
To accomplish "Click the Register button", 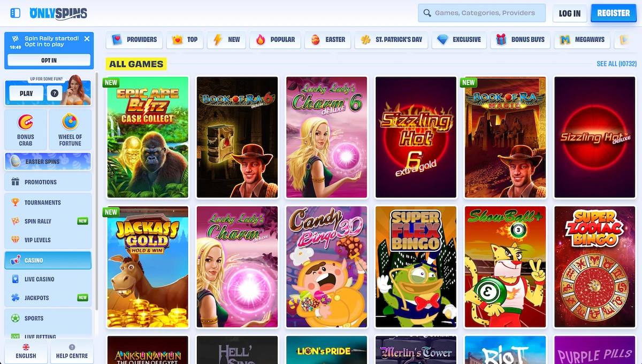I will (x=613, y=13).
